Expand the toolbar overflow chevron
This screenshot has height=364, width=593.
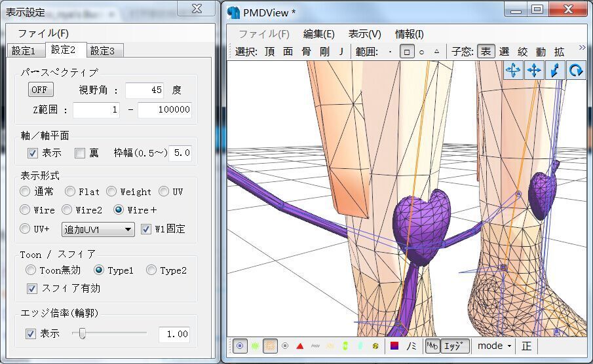581,47
